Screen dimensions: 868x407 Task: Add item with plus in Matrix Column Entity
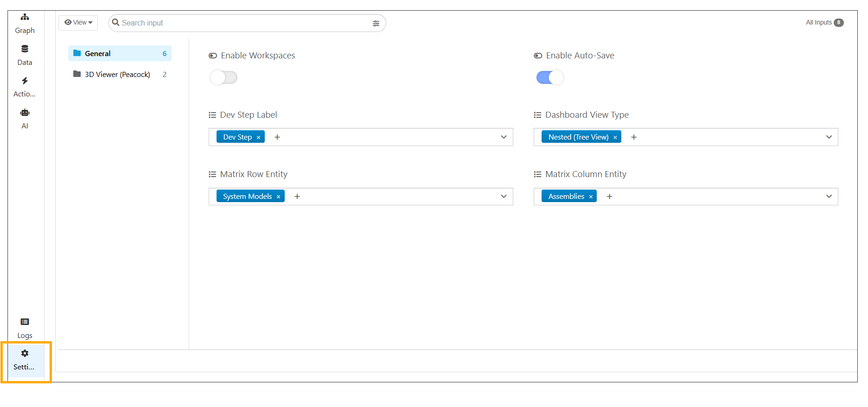coord(609,197)
